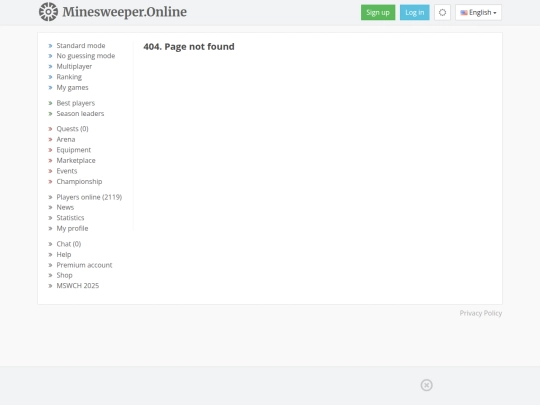Click the blue Log in button
Image resolution: width=540 pixels, height=405 pixels.
click(415, 12)
